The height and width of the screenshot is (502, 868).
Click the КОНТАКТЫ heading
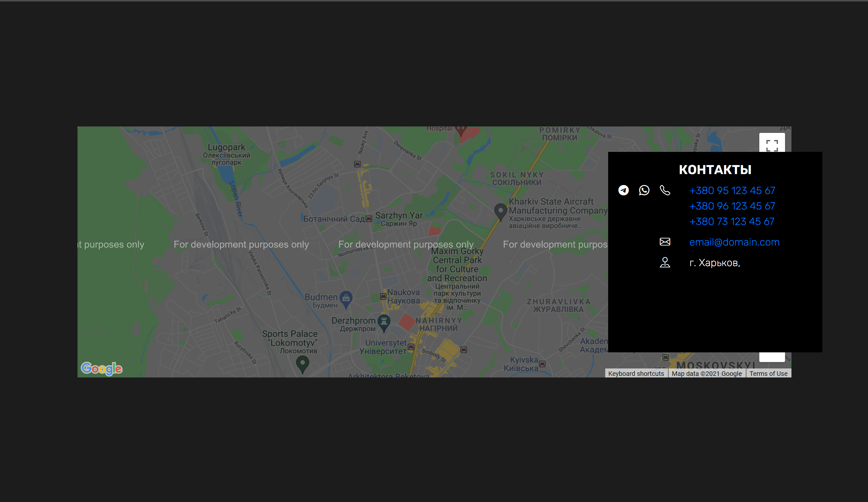[715, 170]
